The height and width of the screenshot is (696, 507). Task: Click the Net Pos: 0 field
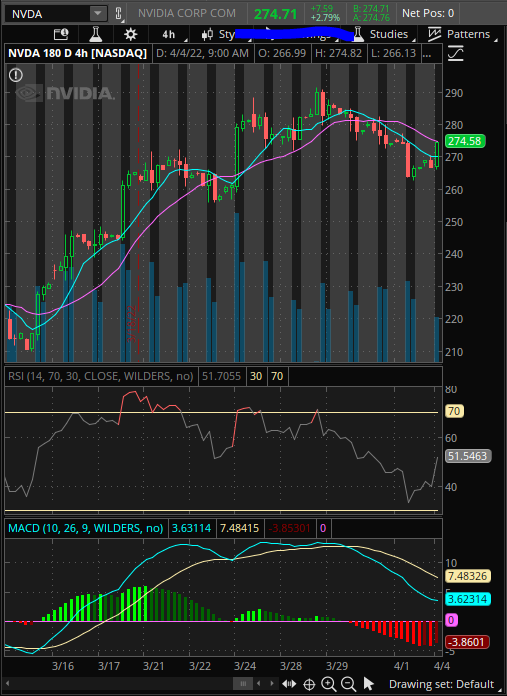(428, 13)
